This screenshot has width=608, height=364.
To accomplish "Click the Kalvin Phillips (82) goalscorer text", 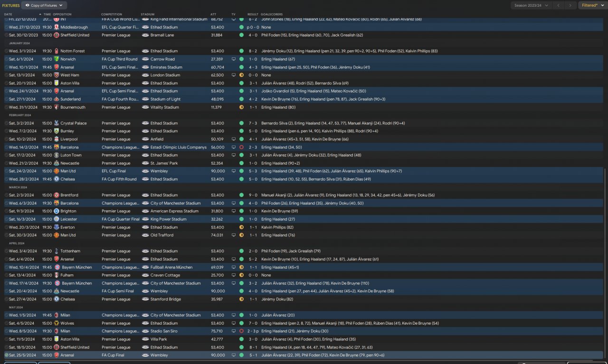I will coord(278,227).
